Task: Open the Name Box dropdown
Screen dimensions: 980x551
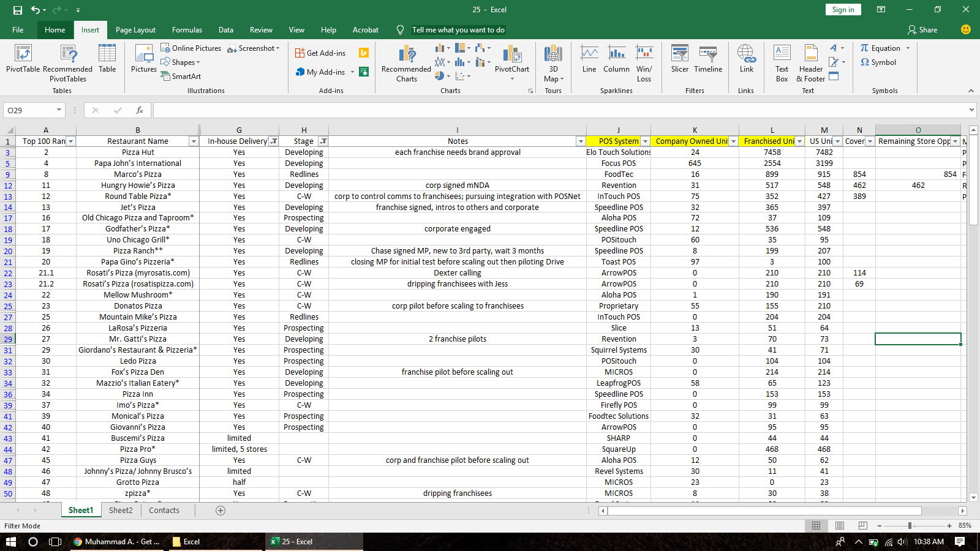Action: click(59, 110)
